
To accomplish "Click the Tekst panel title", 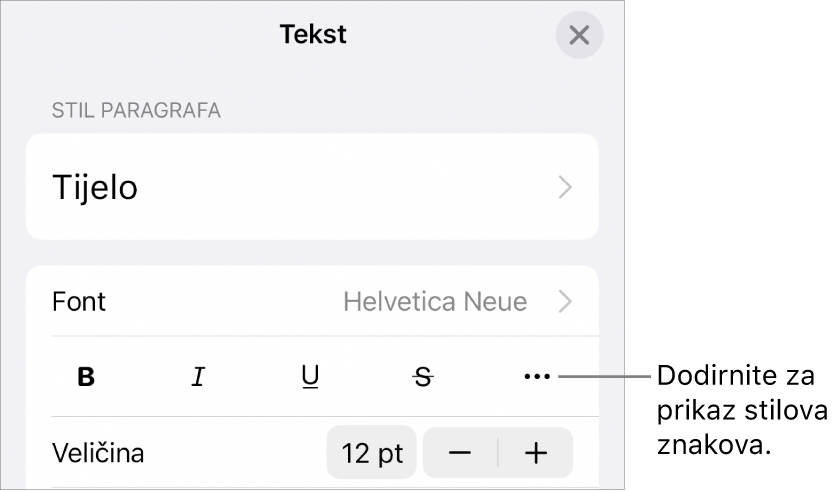I will 313,34.
